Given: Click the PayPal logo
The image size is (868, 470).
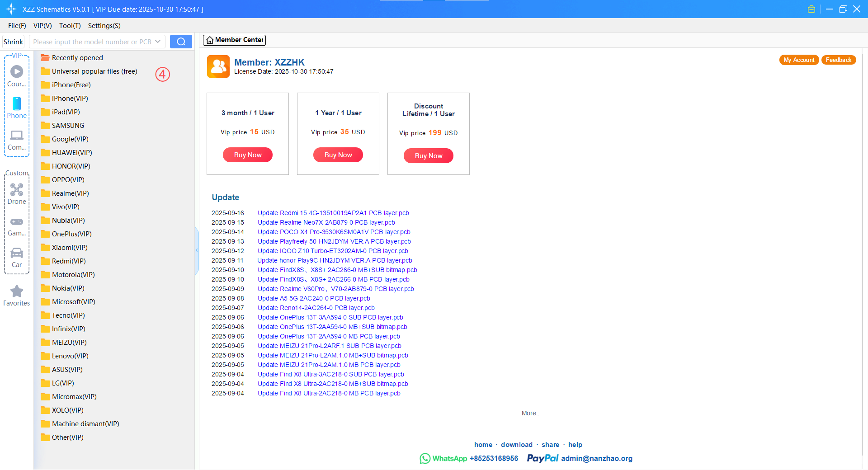Looking at the screenshot, I should coord(542,458).
